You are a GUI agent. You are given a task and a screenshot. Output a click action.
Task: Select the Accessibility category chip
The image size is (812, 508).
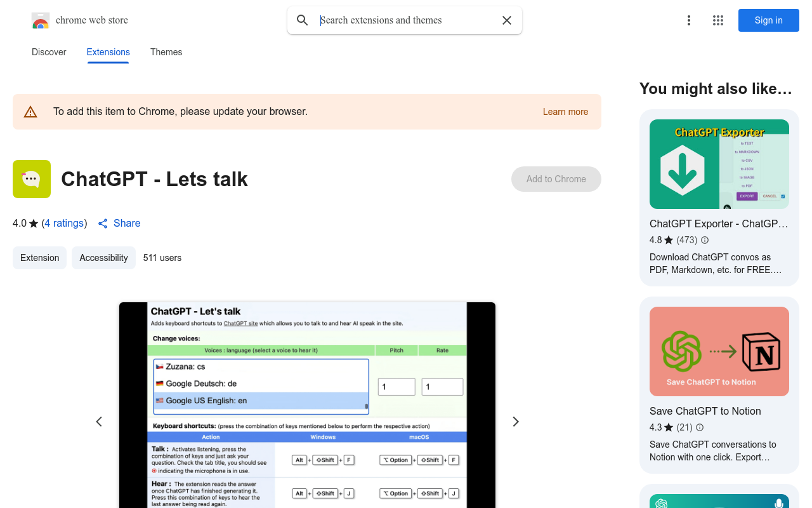click(103, 258)
